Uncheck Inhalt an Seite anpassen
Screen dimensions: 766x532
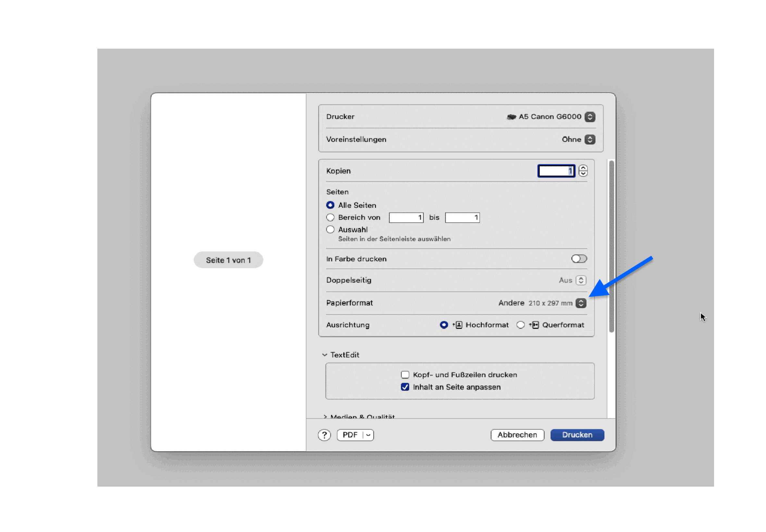tap(405, 387)
